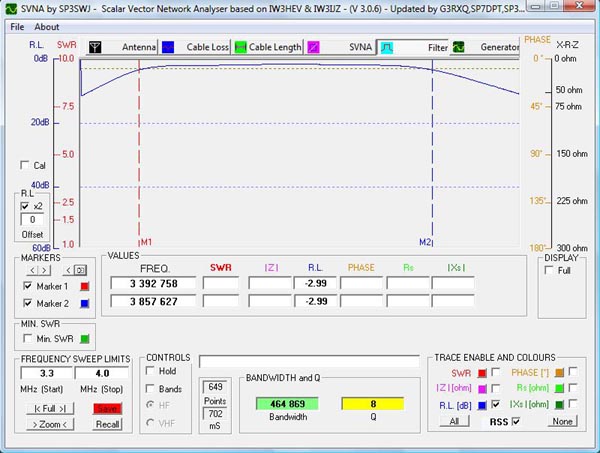Activate the Filter mode icon
Screen dimensions: 600x453
coord(386,47)
